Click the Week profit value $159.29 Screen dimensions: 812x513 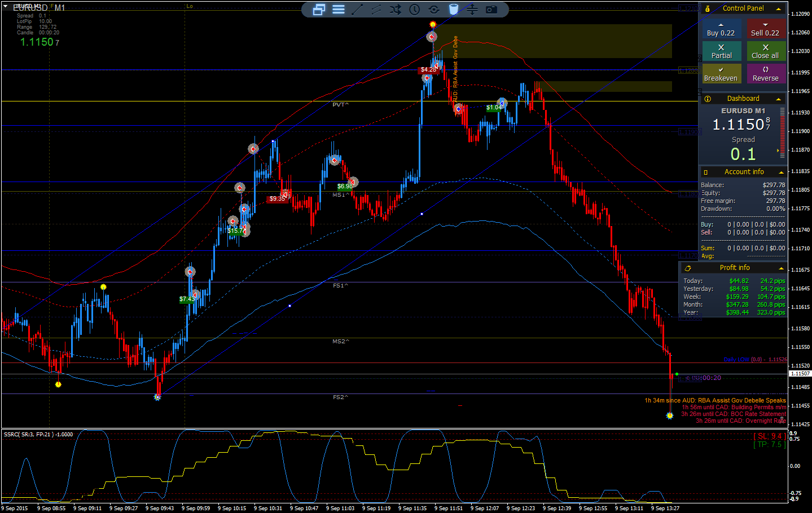click(x=737, y=297)
